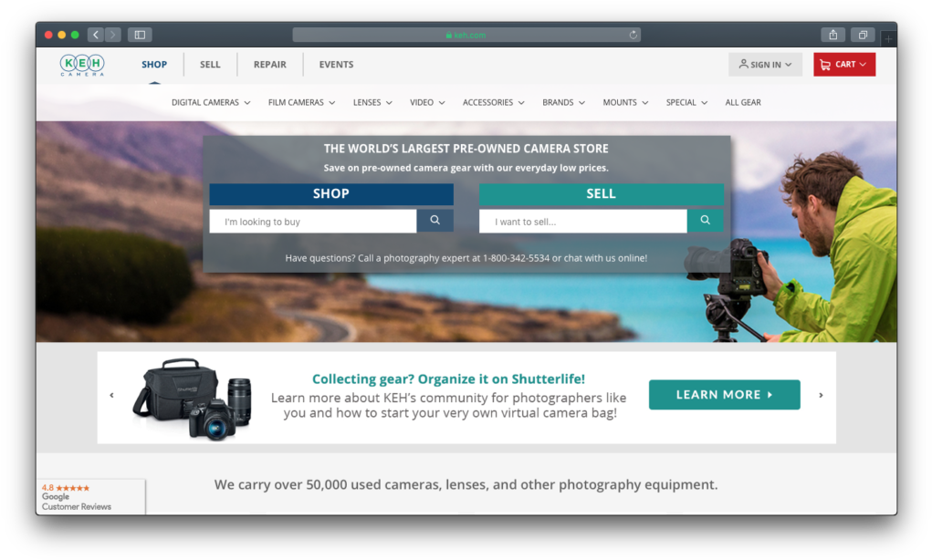
Task: Expand the Brands menu
Action: click(x=563, y=102)
